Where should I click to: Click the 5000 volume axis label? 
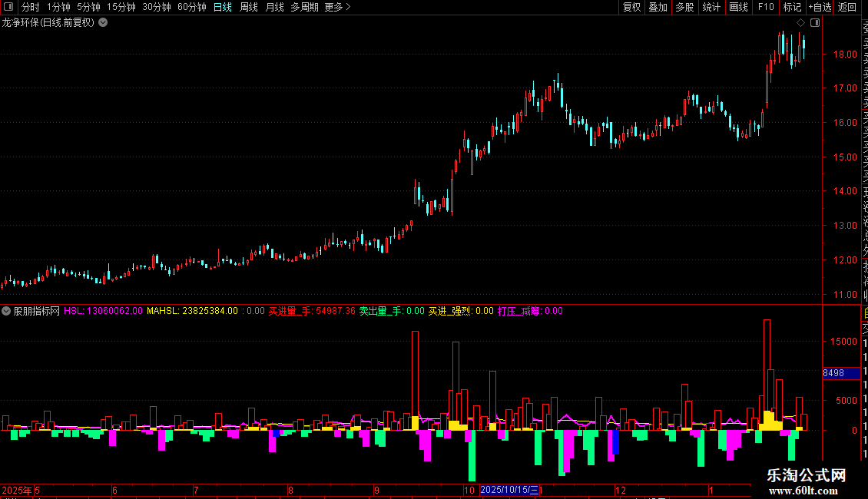(x=846, y=401)
